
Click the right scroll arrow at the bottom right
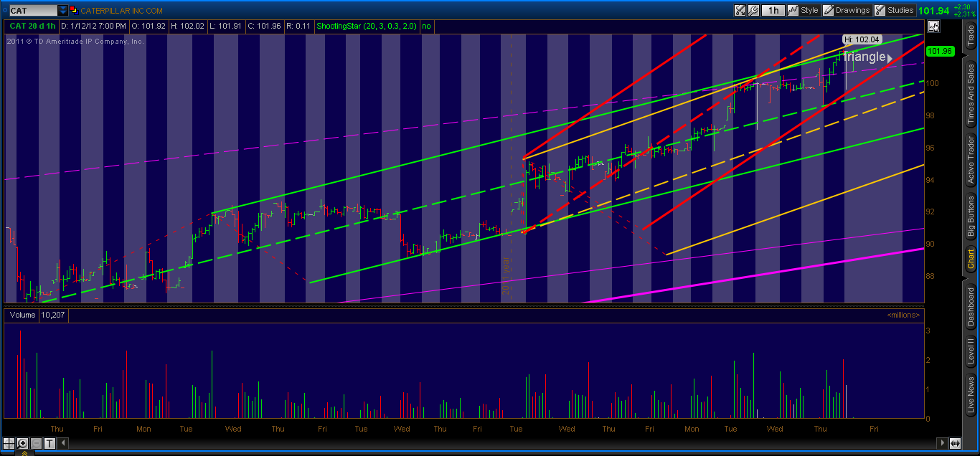point(943,443)
